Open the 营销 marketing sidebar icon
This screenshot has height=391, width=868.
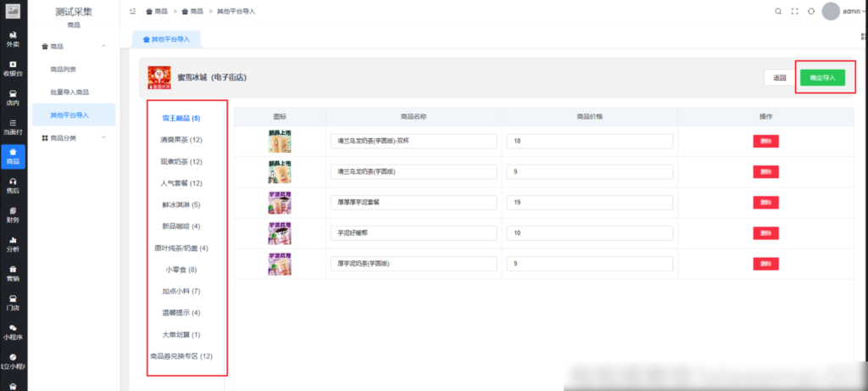click(13, 273)
